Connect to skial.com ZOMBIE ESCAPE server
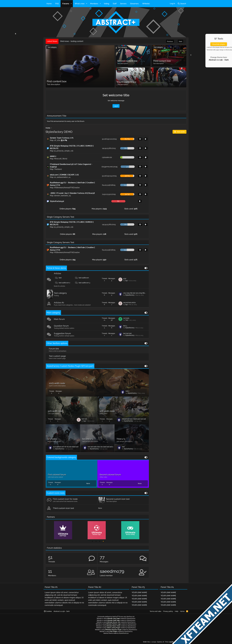 click(x=145, y=176)
